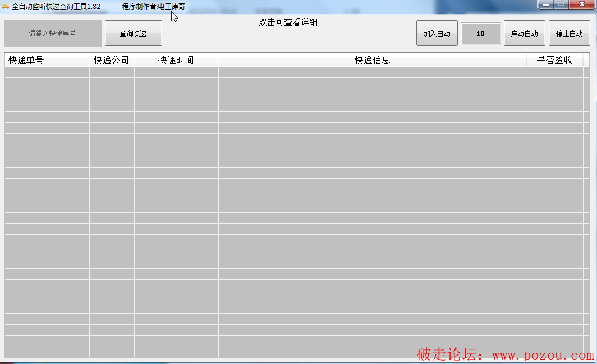This screenshot has width=597, height=364.
Task: Select the first row's 快递单号 cell
Action: click(x=47, y=72)
